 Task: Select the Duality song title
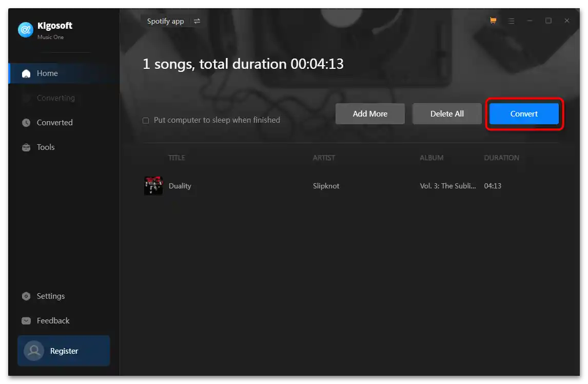[180, 186]
